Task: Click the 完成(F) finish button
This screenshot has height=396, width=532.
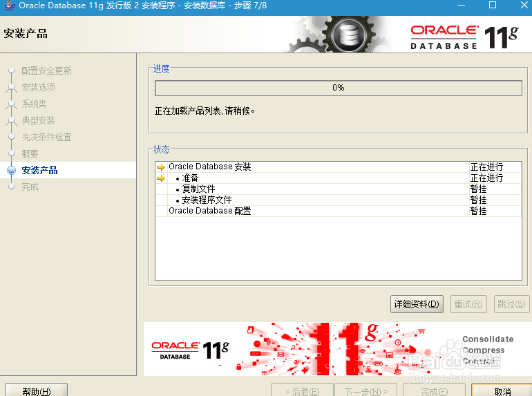Action: pyautogui.click(x=434, y=390)
